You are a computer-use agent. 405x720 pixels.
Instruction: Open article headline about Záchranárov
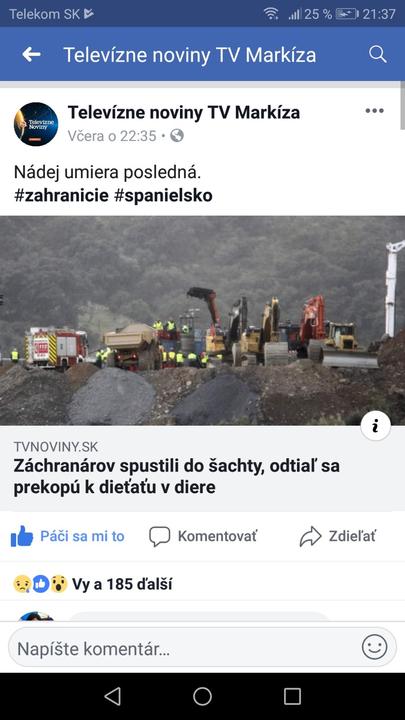[176, 476]
